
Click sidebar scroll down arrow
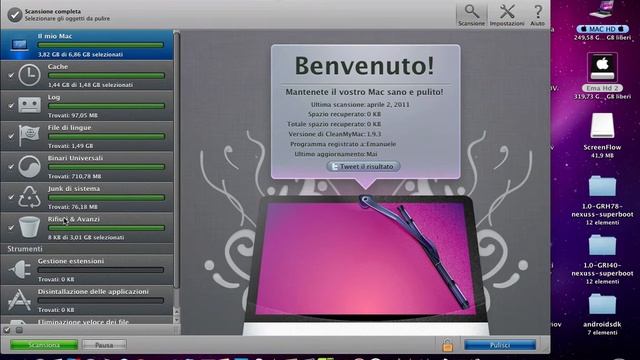(x=177, y=320)
